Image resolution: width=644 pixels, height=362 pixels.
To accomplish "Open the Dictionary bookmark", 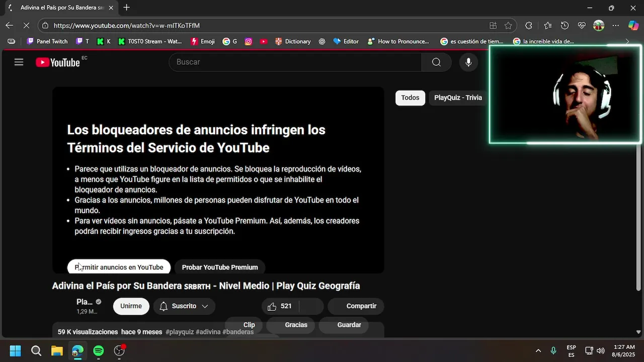I will (x=293, y=41).
